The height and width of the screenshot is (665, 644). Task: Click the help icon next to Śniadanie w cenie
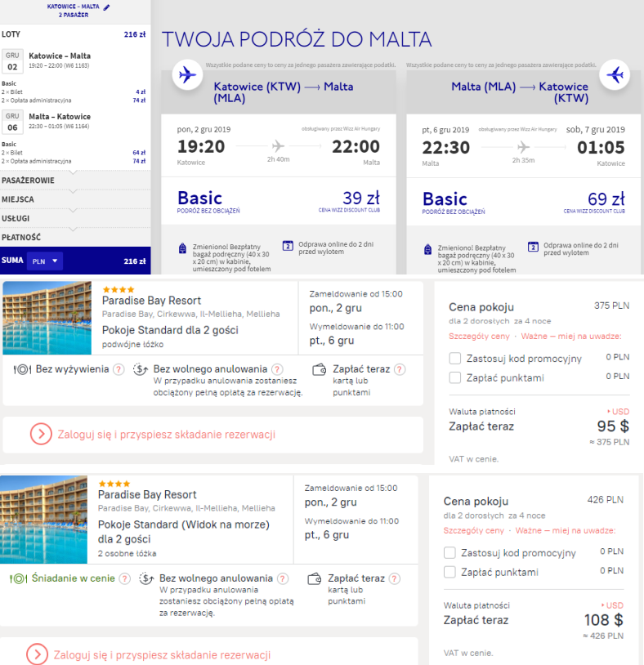pyautogui.click(x=124, y=578)
